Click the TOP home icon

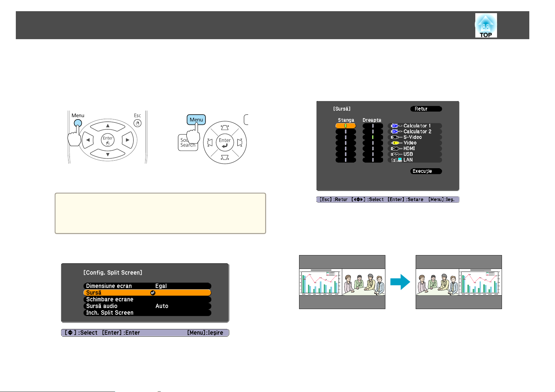click(x=486, y=25)
